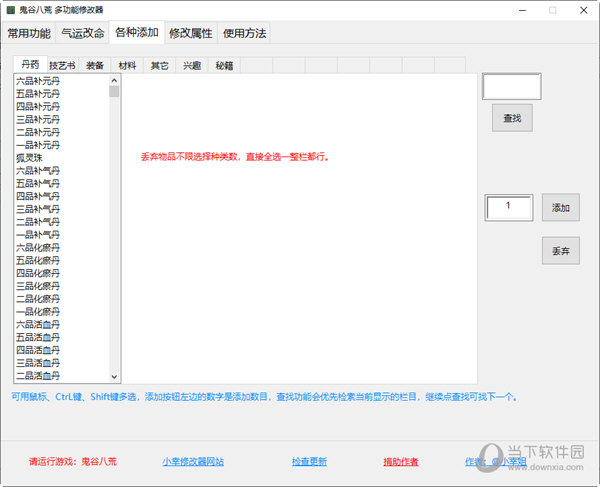The width and height of the screenshot is (600, 487).
Task: Click the scroll up arrow of item list
Action: (x=114, y=80)
